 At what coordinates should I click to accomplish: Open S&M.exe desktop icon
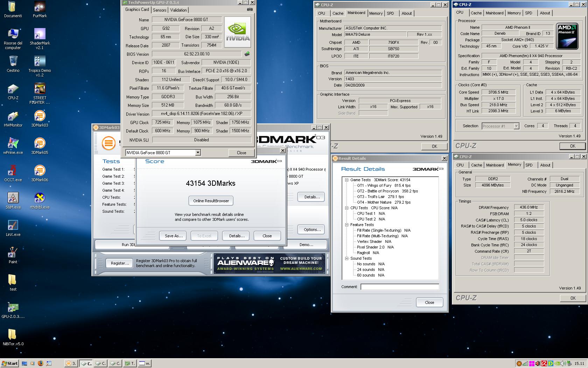pos(13,201)
